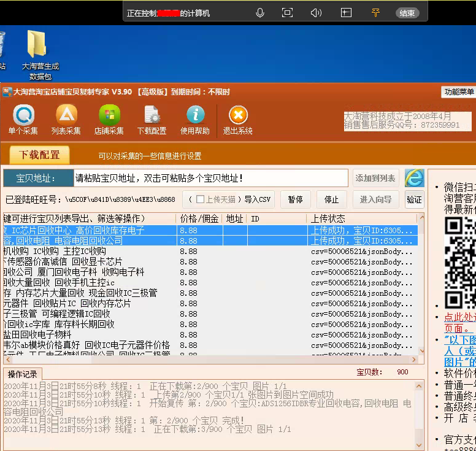
Task: Select row 内存芯片大量回收 现金回收IC三极管
Action: click(210, 293)
